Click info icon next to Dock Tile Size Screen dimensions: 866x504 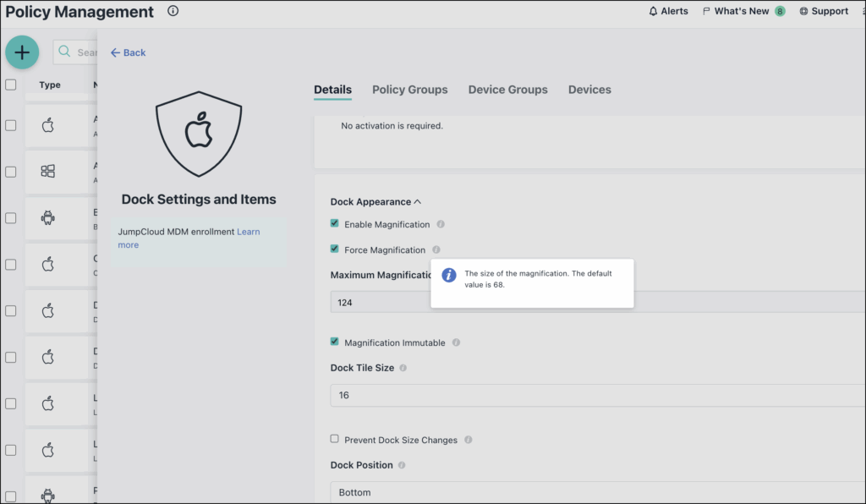point(403,369)
